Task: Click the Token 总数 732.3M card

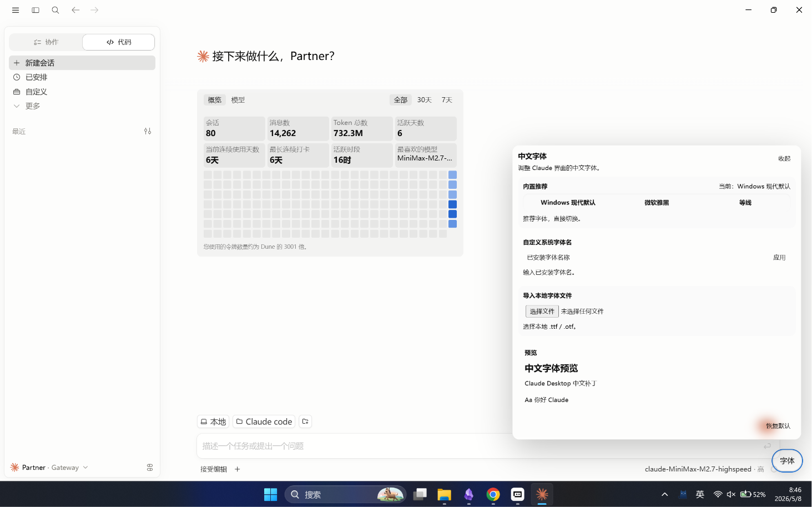Action: coord(362,128)
